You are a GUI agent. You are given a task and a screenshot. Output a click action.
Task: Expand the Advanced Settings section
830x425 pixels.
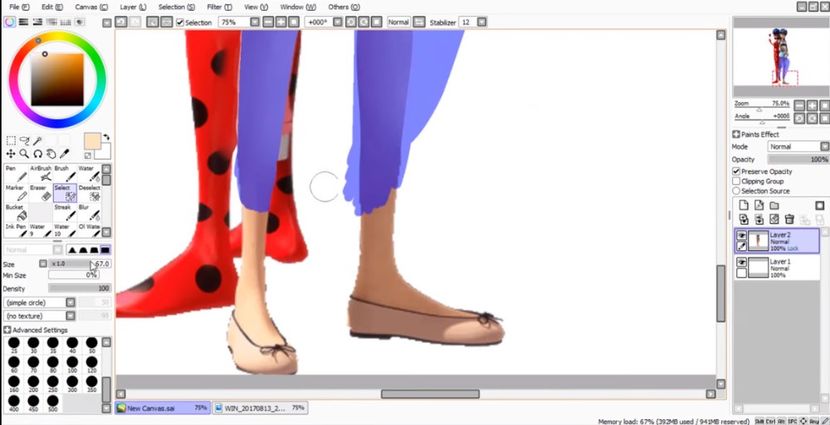coord(8,330)
